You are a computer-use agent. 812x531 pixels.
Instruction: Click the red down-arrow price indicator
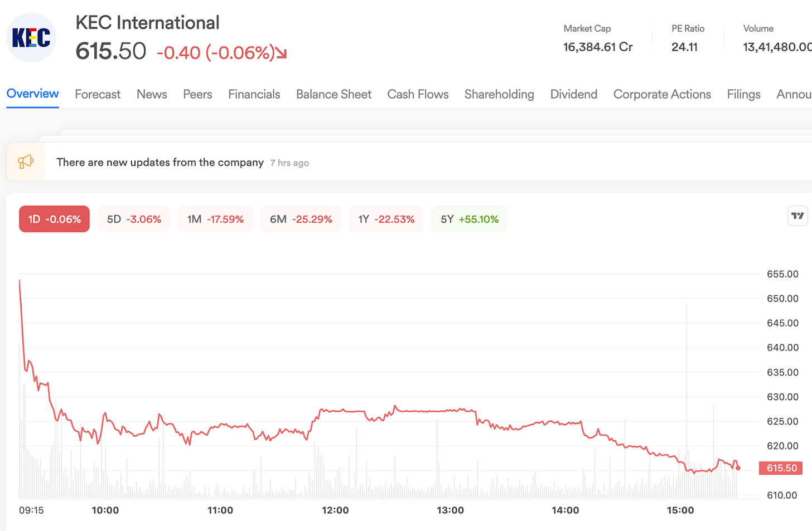(x=282, y=53)
